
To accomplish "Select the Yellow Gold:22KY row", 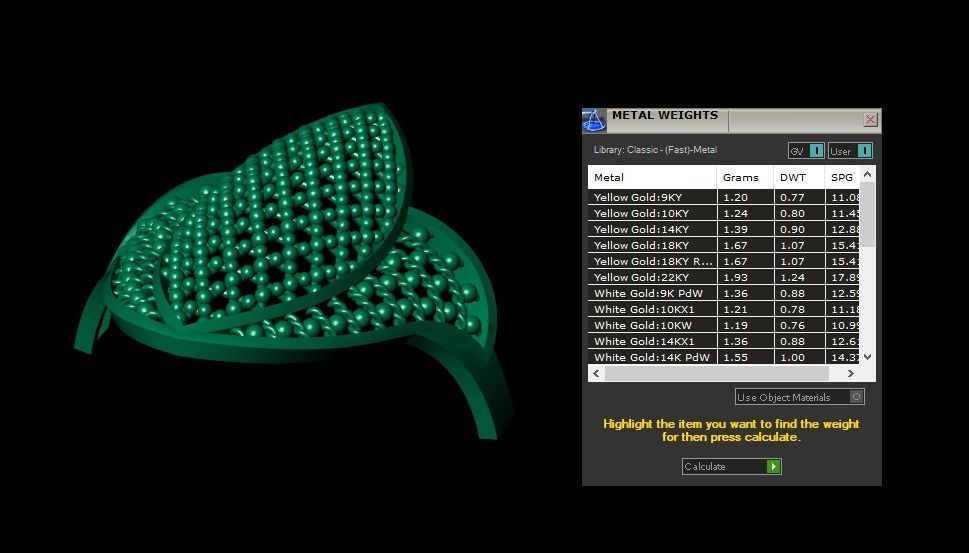I will 724,277.
